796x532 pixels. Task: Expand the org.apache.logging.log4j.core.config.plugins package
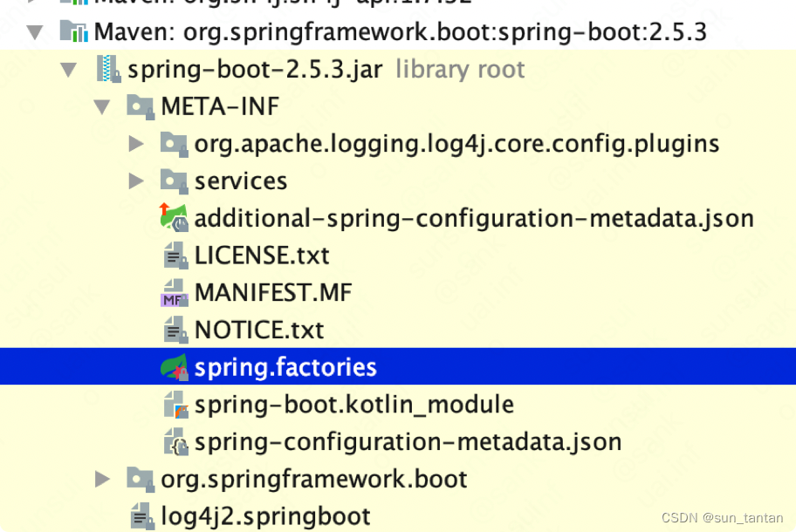(x=137, y=143)
